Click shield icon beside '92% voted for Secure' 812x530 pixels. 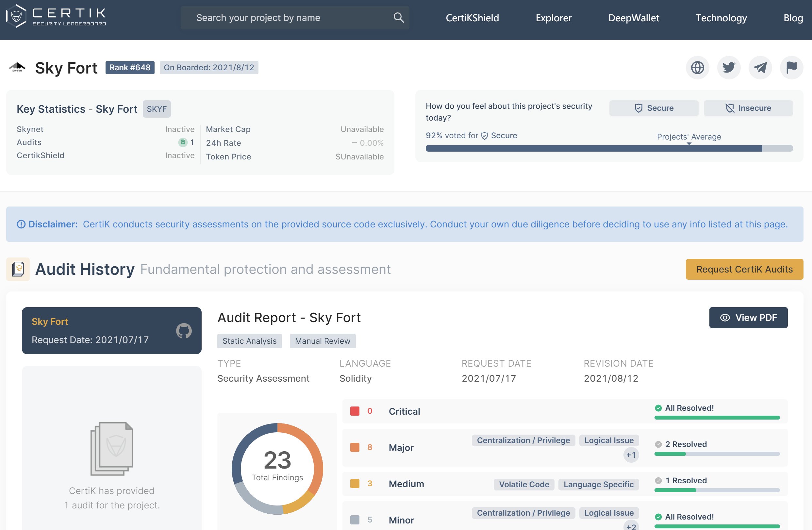(485, 136)
